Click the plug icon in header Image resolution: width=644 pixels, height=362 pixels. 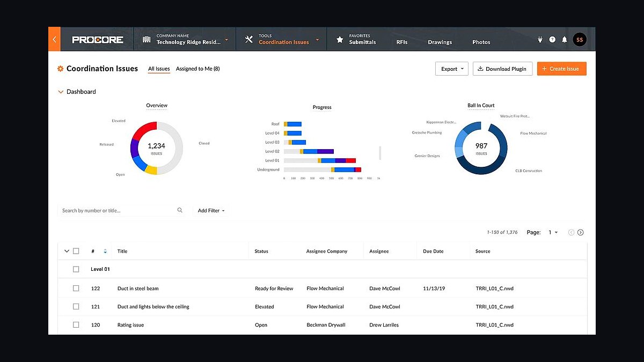tap(540, 40)
